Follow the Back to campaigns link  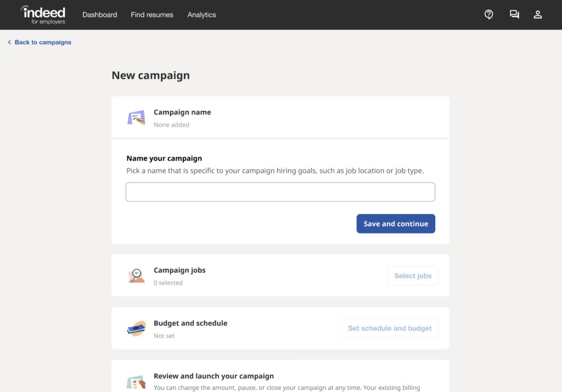point(43,42)
